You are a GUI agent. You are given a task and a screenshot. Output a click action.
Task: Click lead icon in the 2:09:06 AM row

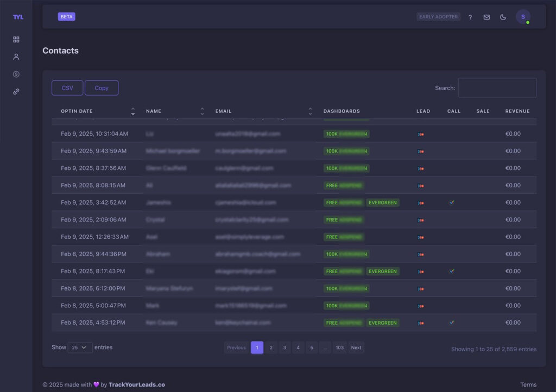click(x=421, y=220)
